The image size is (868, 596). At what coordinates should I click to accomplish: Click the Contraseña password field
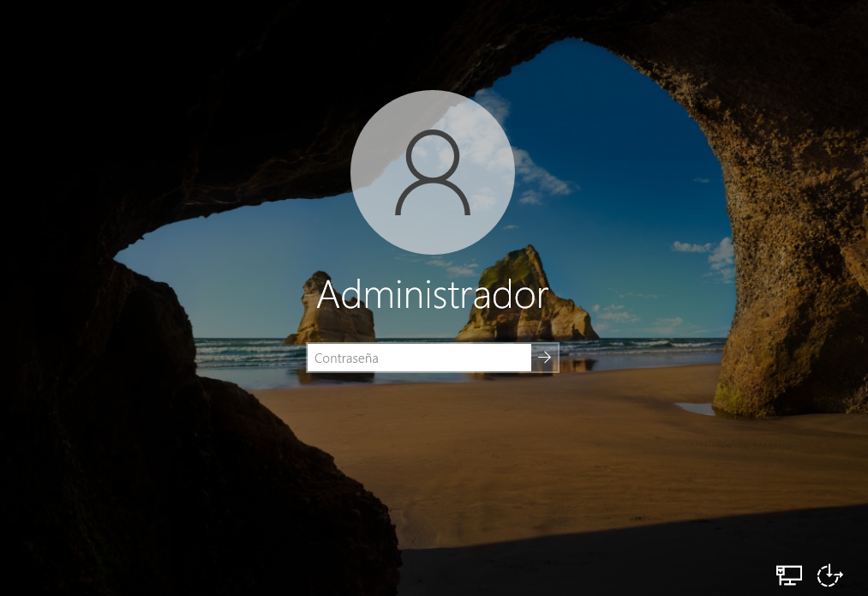pyautogui.click(x=419, y=358)
